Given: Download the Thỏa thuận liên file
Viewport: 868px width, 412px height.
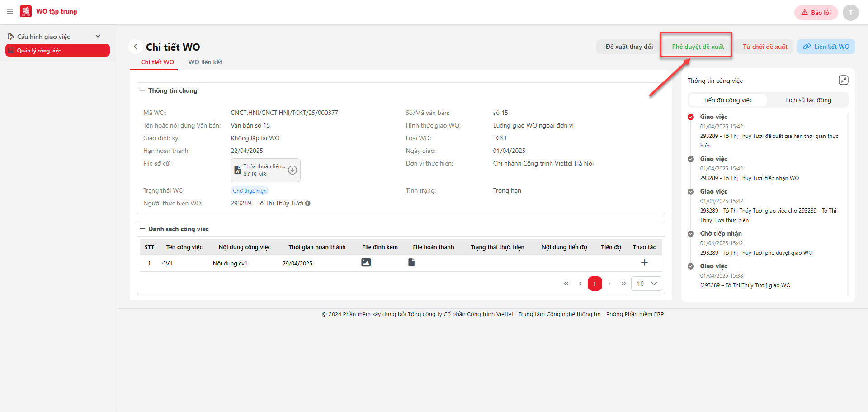Looking at the screenshot, I should point(292,170).
